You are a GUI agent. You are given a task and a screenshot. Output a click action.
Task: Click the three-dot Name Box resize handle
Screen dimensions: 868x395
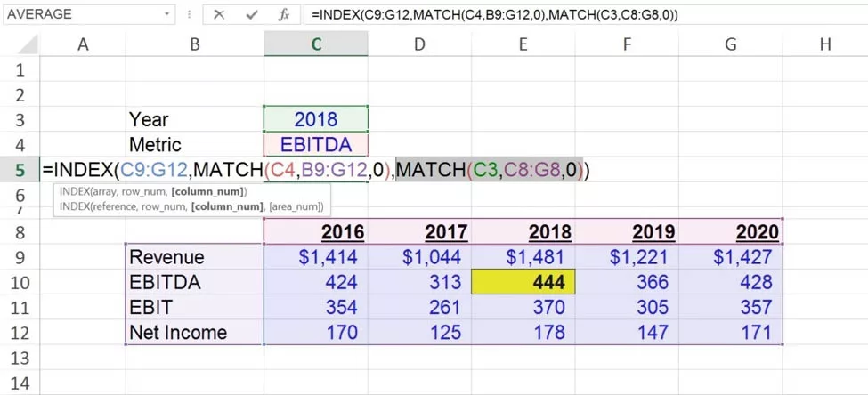point(190,15)
